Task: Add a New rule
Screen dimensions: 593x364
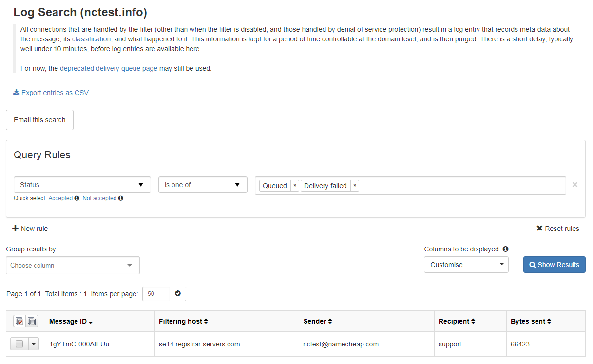Action: pos(30,229)
